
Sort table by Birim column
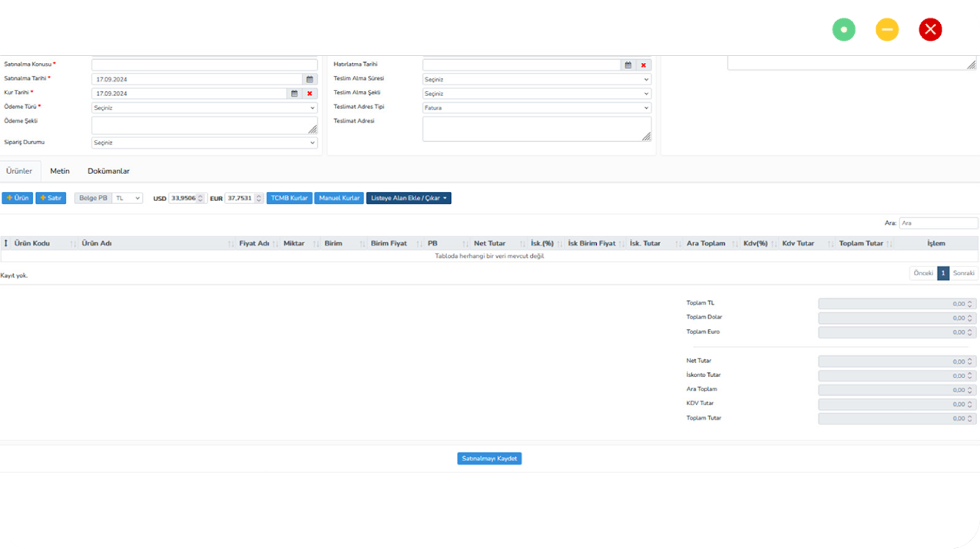[344, 243]
